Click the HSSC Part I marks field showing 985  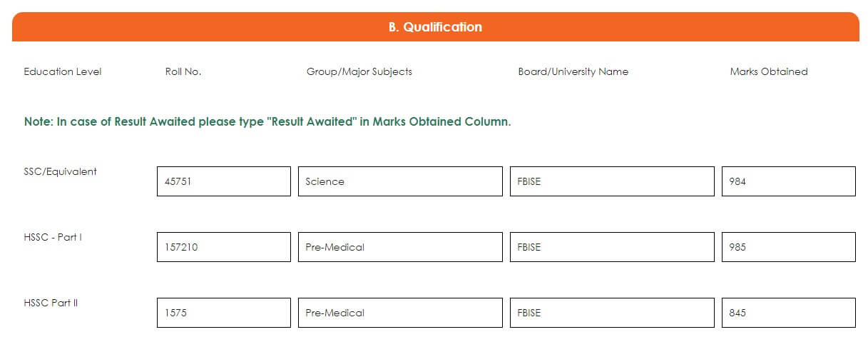pyautogui.click(x=788, y=247)
